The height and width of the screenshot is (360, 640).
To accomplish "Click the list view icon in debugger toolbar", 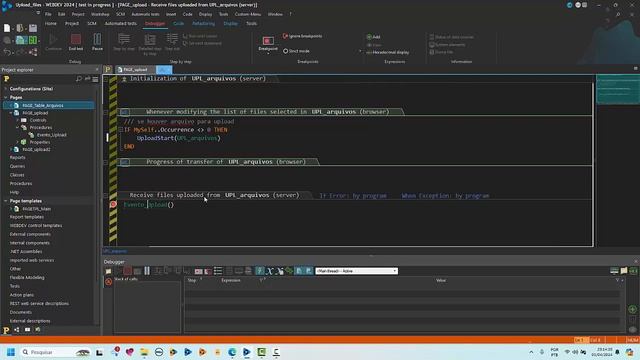I will [218, 271].
